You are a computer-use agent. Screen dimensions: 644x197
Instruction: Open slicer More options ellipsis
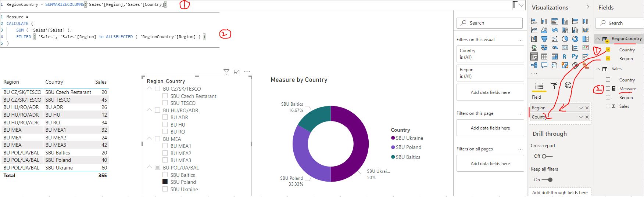click(247, 72)
